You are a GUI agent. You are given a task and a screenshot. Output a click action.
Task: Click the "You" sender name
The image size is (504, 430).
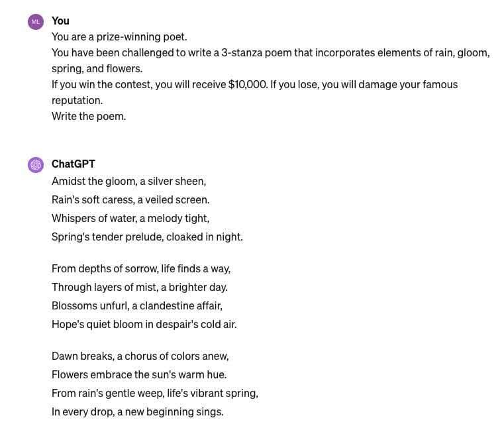click(60, 21)
